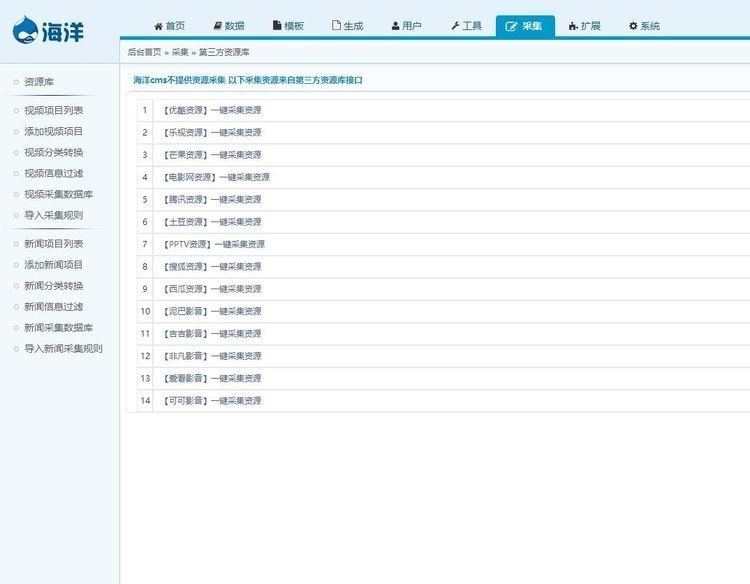750x584 pixels.
Task: Click row number 14 cell
Action: click(145, 401)
